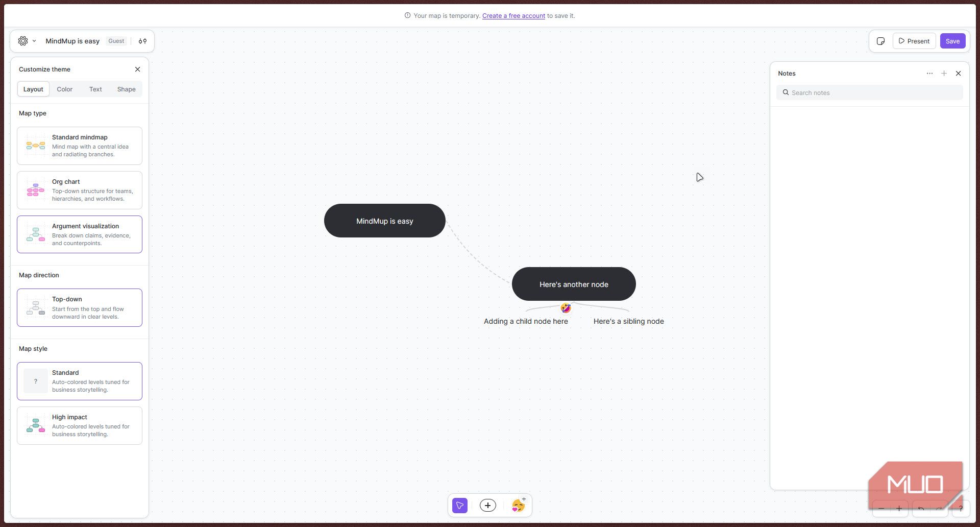Switch to the Text tab
980x527 pixels.
click(x=95, y=89)
